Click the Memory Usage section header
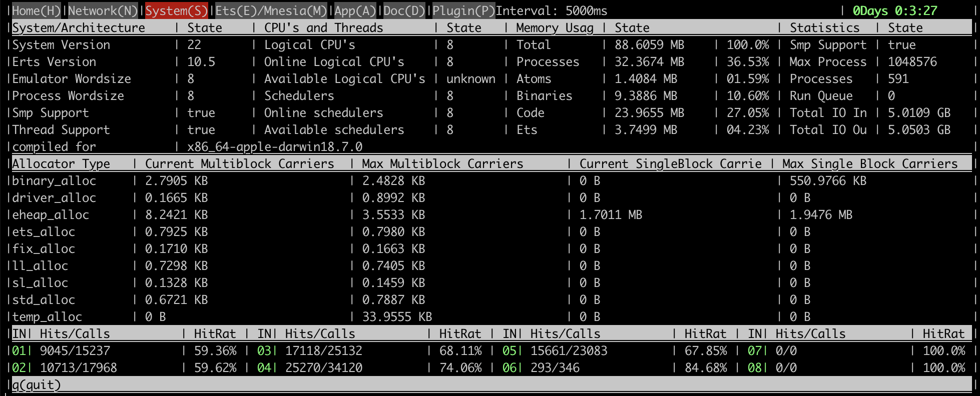Viewport: 980px width, 396px height. (x=555, y=27)
